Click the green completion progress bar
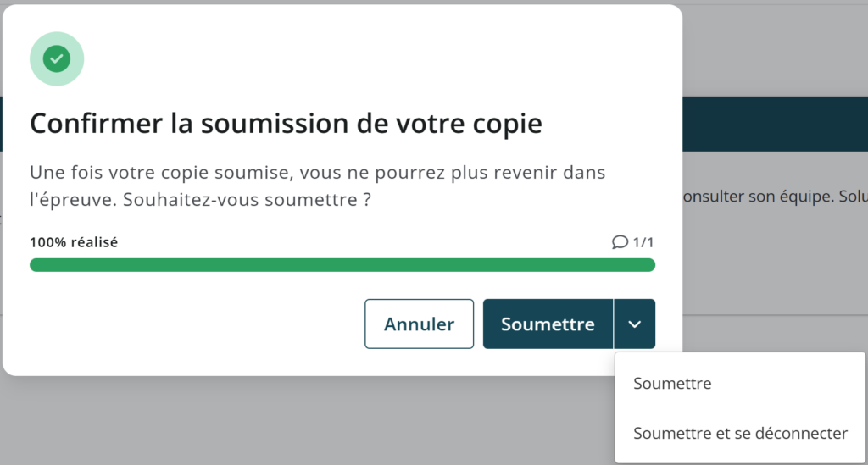The image size is (868, 465). tap(342, 265)
